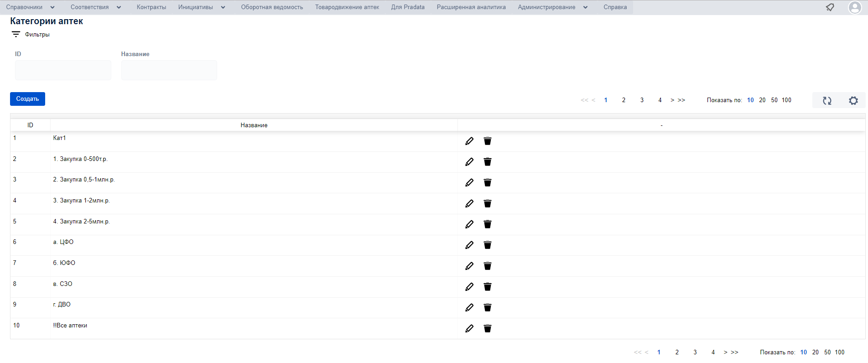Viewport: 868px width, 363px height.
Task: Delete the 'а. ЦФО' category
Action: pos(488,245)
